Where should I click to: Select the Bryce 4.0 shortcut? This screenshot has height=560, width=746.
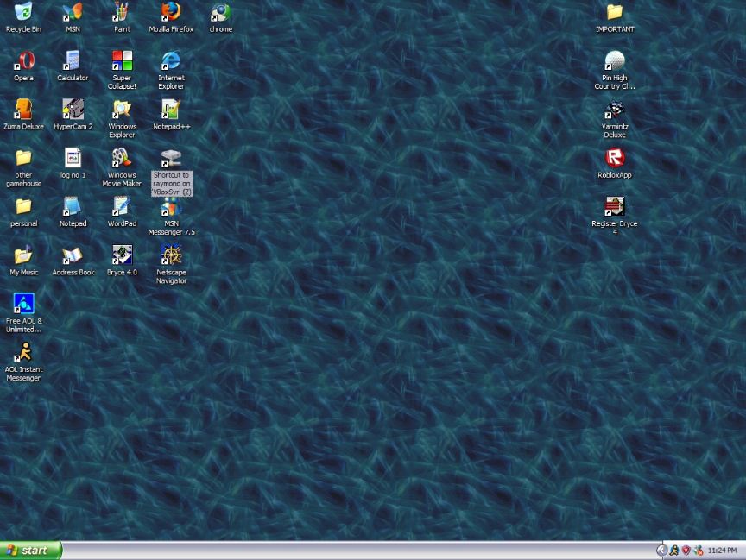tap(122, 255)
